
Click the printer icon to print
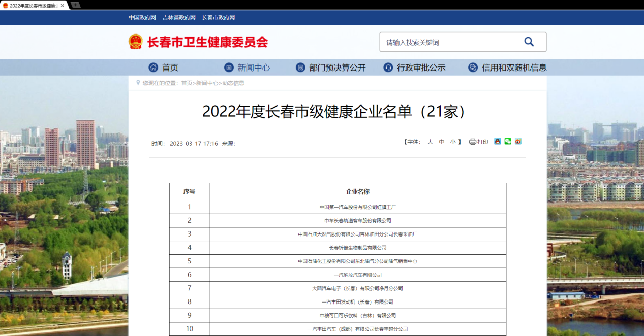point(473,142)
